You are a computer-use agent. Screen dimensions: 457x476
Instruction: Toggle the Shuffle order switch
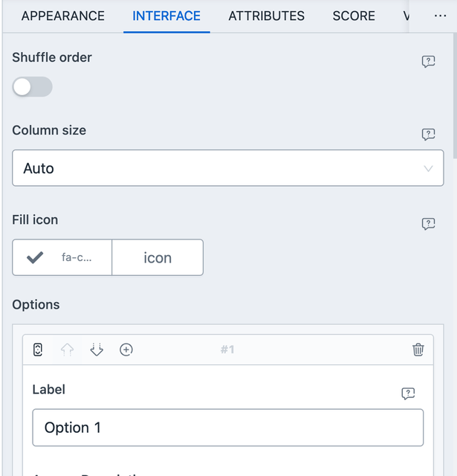[32, 87]
